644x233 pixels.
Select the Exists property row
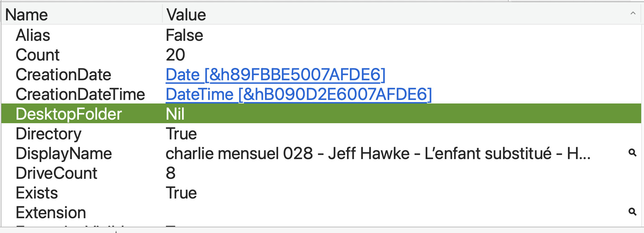[37, 193]
